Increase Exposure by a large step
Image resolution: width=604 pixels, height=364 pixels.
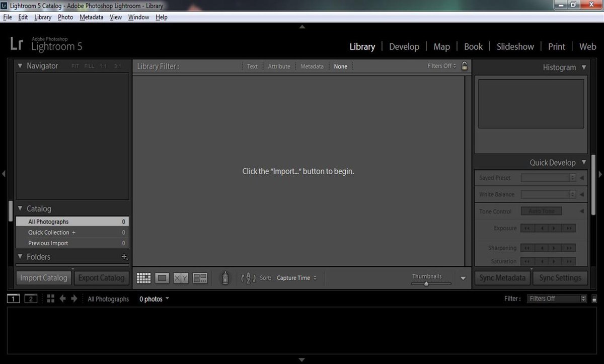568,229
